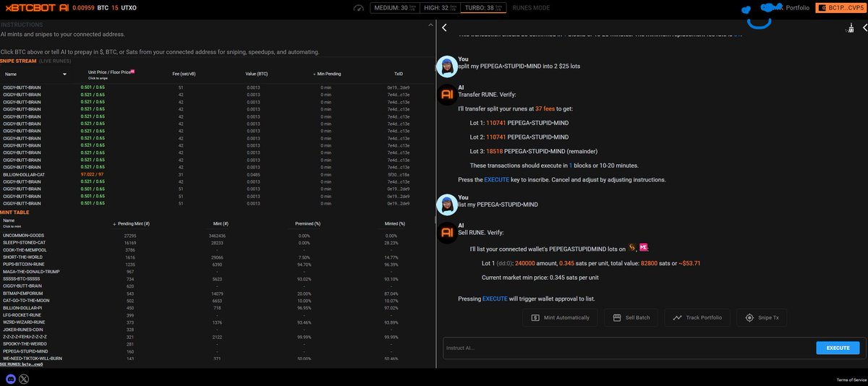Mint BILLION•DOLLAR•PI

pyautogui.click(x=24, y=307)
